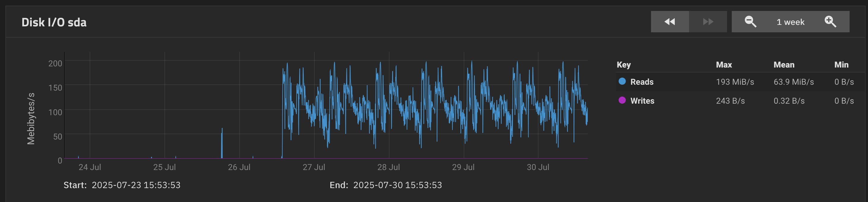Click the Key column header
Screen dimensions: 868x202
coord(624,65)
